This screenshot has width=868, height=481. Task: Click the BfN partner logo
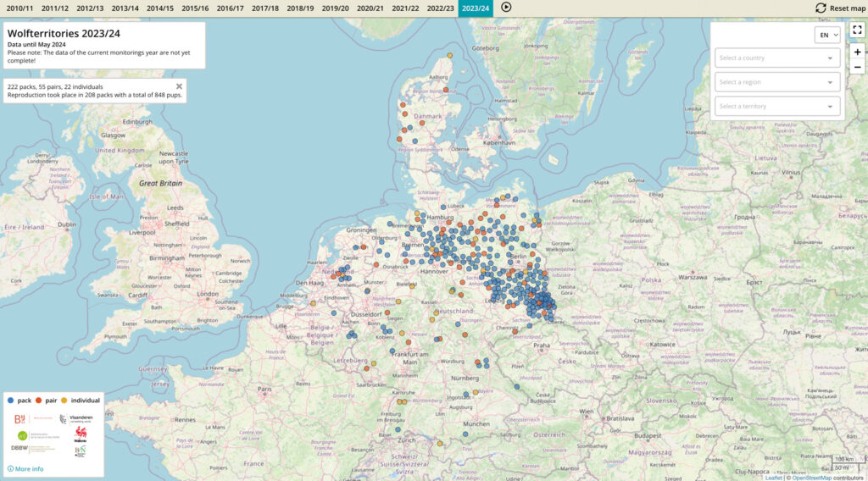tap(81, 451)
